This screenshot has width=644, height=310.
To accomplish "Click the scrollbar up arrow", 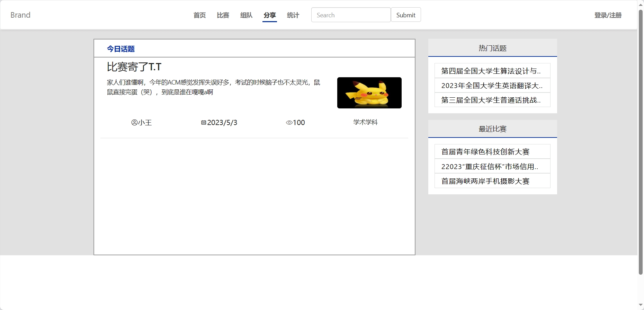I will tap(641, 4).
